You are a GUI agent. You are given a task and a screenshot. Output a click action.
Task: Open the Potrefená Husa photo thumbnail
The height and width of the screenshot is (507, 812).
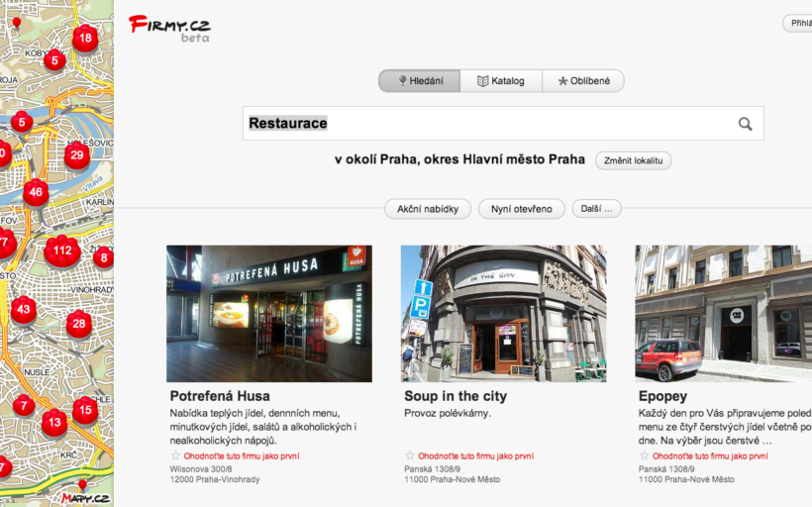click(x=269, y=314)
